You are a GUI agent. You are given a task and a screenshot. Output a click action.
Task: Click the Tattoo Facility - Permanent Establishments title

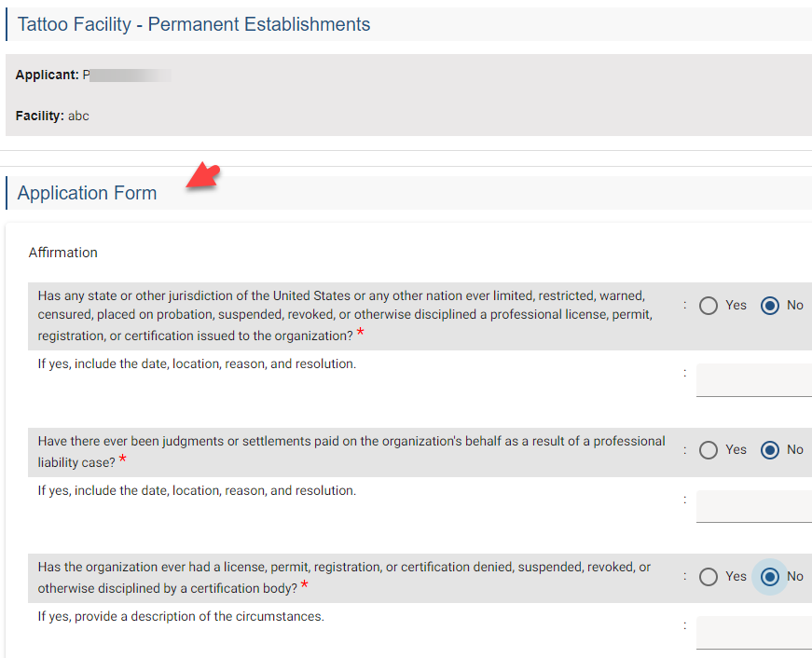coord(194,25)
